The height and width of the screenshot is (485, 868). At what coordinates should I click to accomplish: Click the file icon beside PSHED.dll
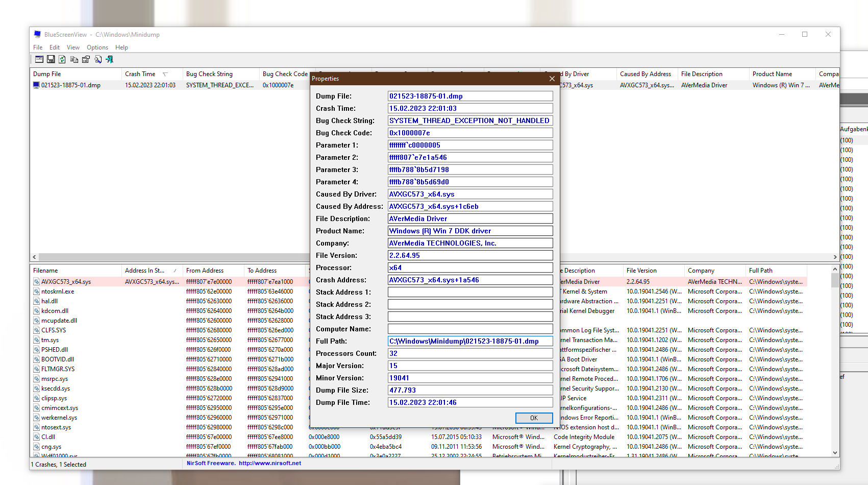[37, 350]
